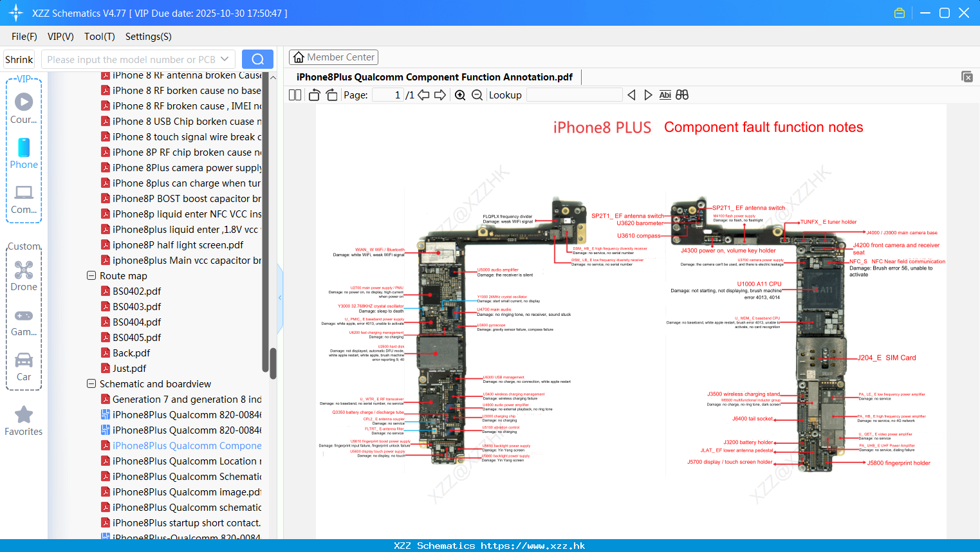Click the toolbox icon in title bar
Image resolution: width=980 pixels, height=552 pixels.
pyautogui.click(x=900, y=13)
